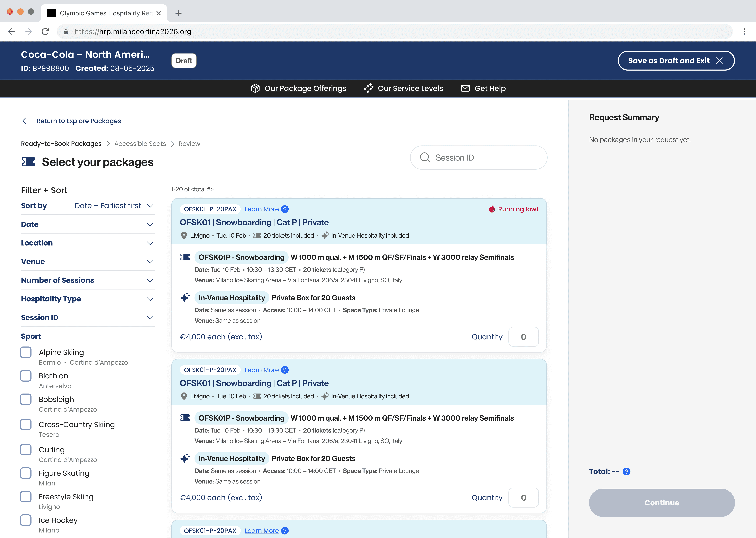
Task: Expand the Location filter section
Action: [87, 243]
